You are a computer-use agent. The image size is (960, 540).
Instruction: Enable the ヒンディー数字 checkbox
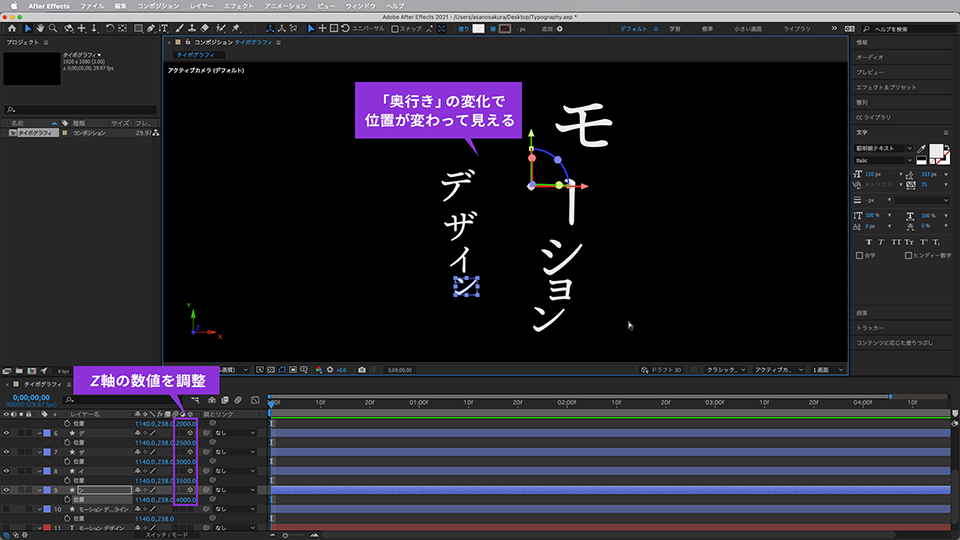coord(908,255)
